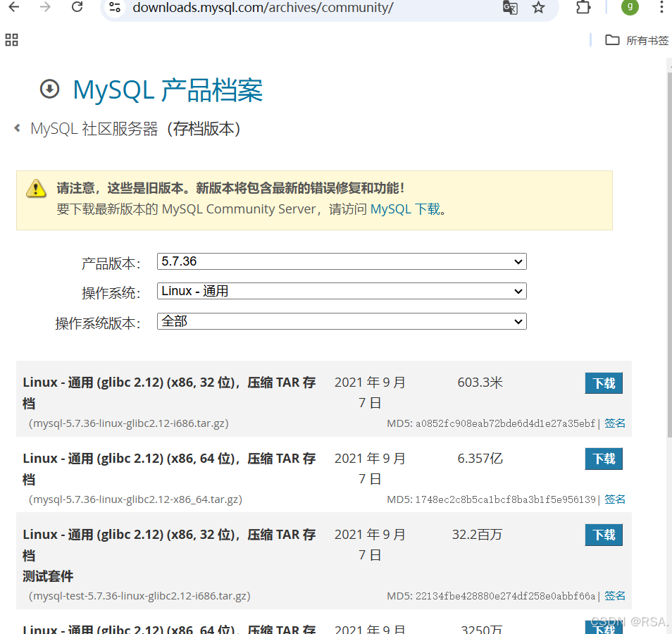
Task: Click the 32.2百万 file size
Action: coord(477,535)
